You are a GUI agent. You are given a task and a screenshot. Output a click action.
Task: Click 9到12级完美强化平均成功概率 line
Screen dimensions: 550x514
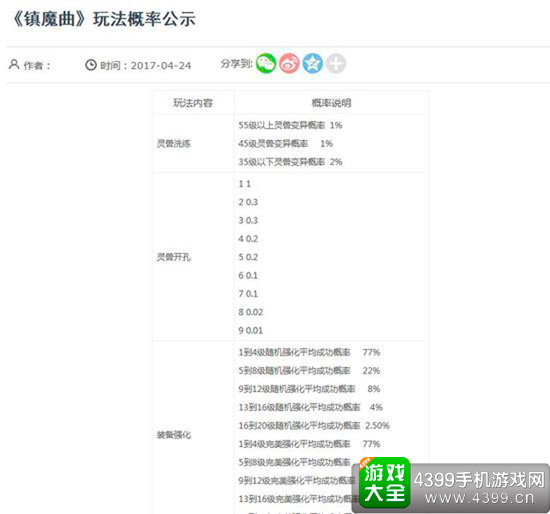(x=297, y=480)
